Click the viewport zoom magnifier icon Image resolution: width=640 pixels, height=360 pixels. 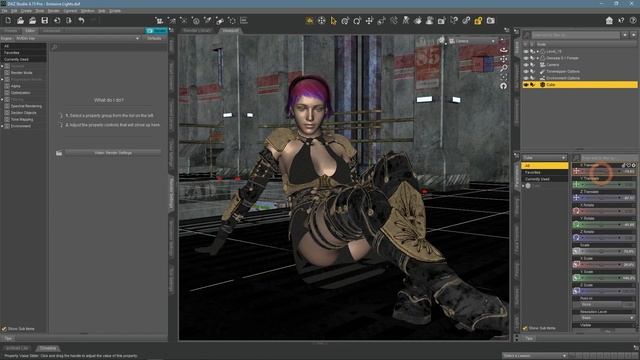click(x=504, y=68)
